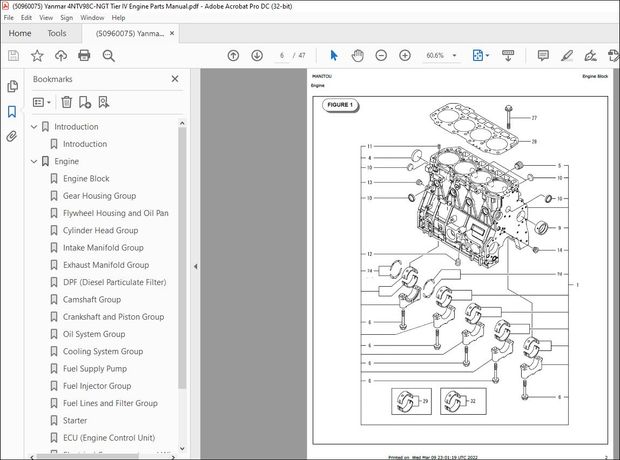The height and width of the screenshot is (460, 620).
Task: Click bookmarks panel scroll up arrow
Action: 182,123
